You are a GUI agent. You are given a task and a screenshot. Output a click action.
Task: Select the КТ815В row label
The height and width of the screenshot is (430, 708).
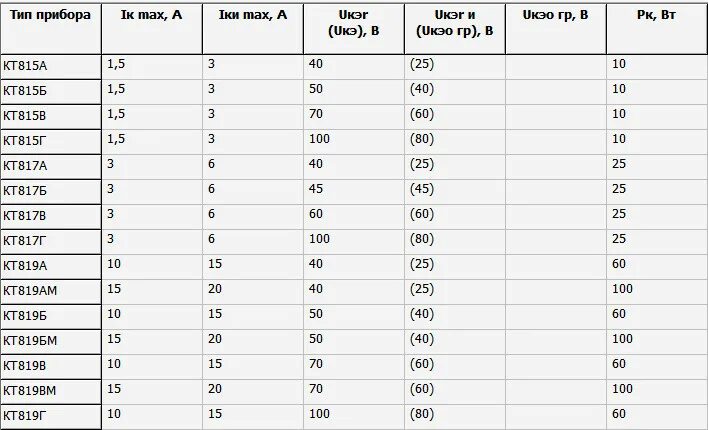[50, 117]
